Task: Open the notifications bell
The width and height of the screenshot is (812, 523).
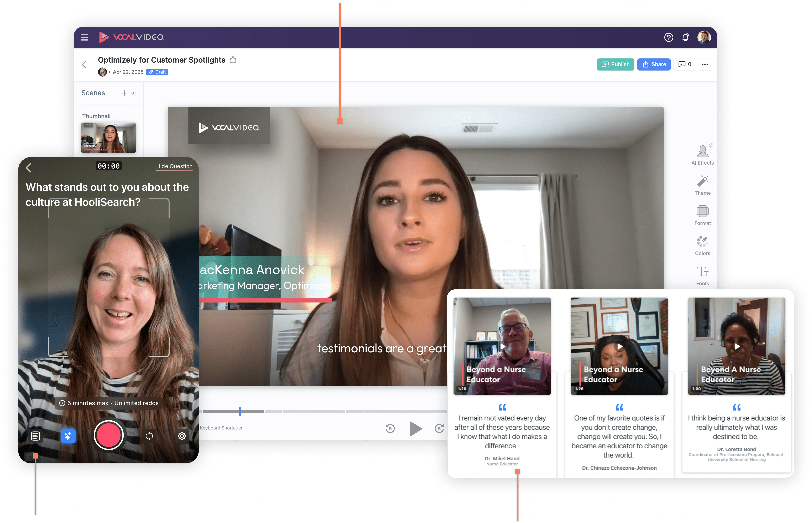Action: click(685, 37)
